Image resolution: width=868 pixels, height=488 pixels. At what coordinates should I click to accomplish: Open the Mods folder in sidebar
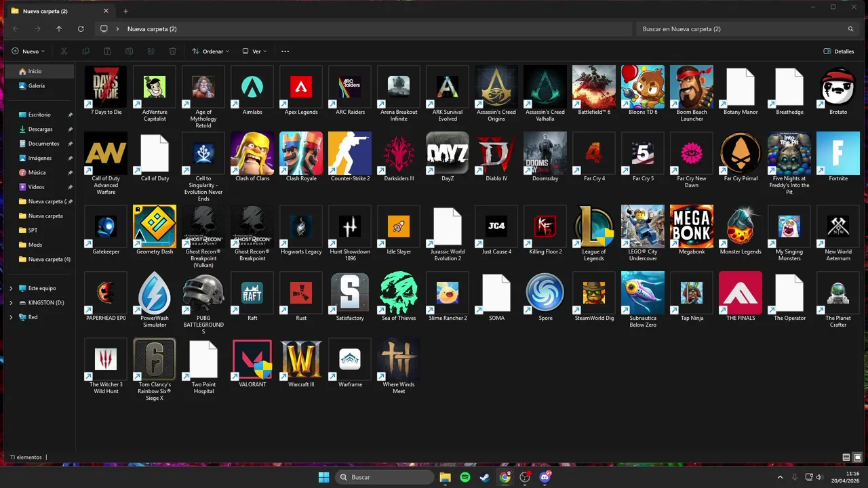coord(40,245)
